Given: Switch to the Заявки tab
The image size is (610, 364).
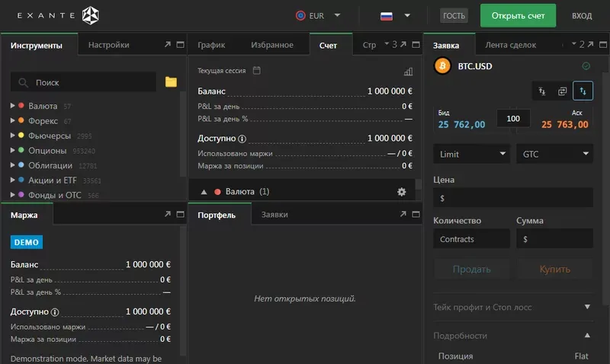Looking at the screenshot, I should [274, 215].
